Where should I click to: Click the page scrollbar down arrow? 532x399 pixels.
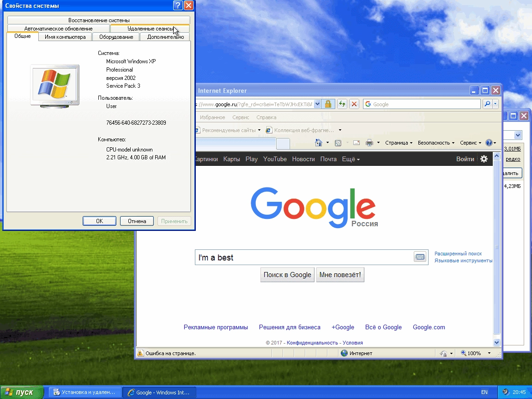496,342
